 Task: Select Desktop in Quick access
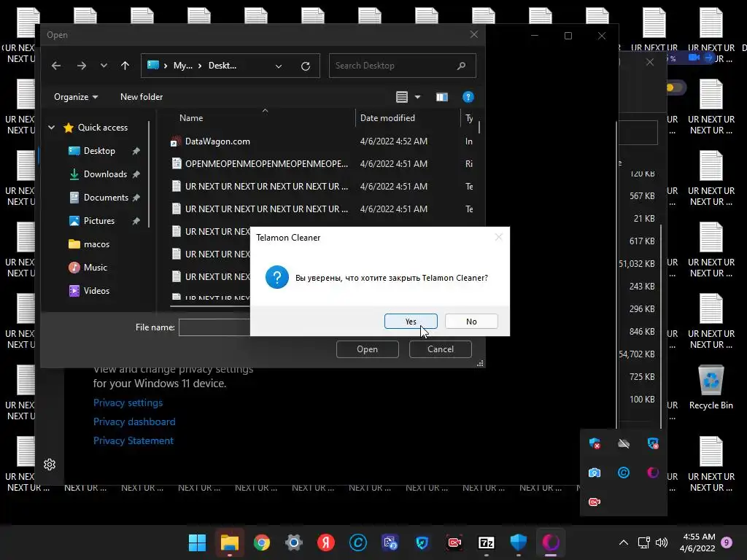point(99,151)
